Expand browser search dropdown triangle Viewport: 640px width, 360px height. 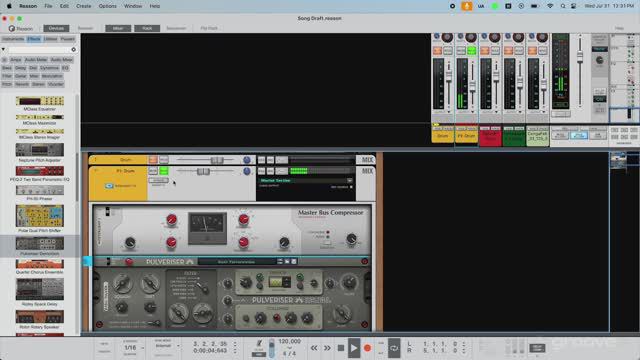(x=3, y=49)
